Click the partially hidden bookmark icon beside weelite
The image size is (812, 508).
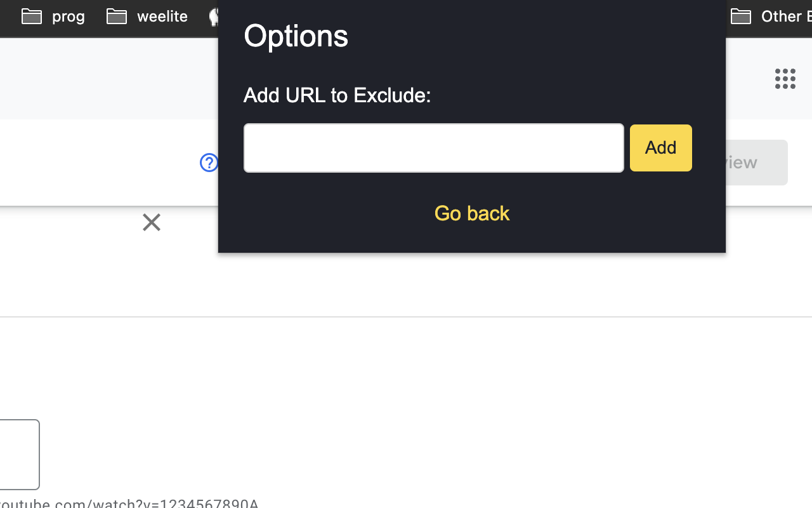pyautogui.click(x=214, y=16)
